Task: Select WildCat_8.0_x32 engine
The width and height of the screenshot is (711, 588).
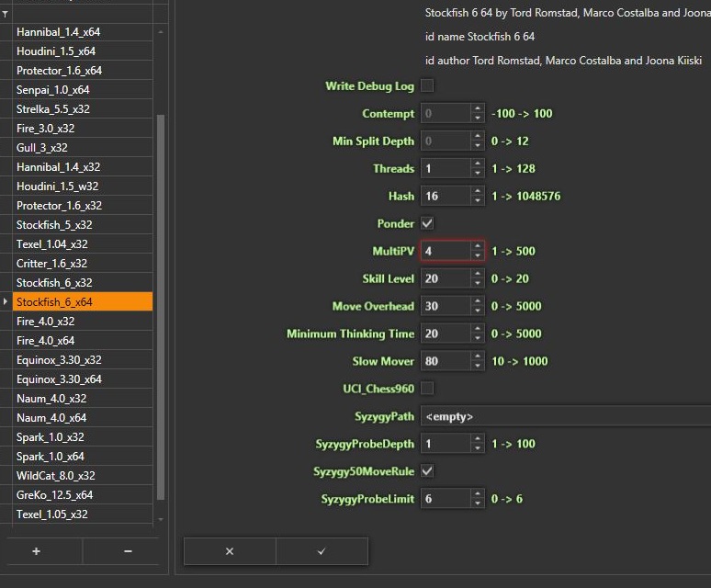Action: coord(83,475)
